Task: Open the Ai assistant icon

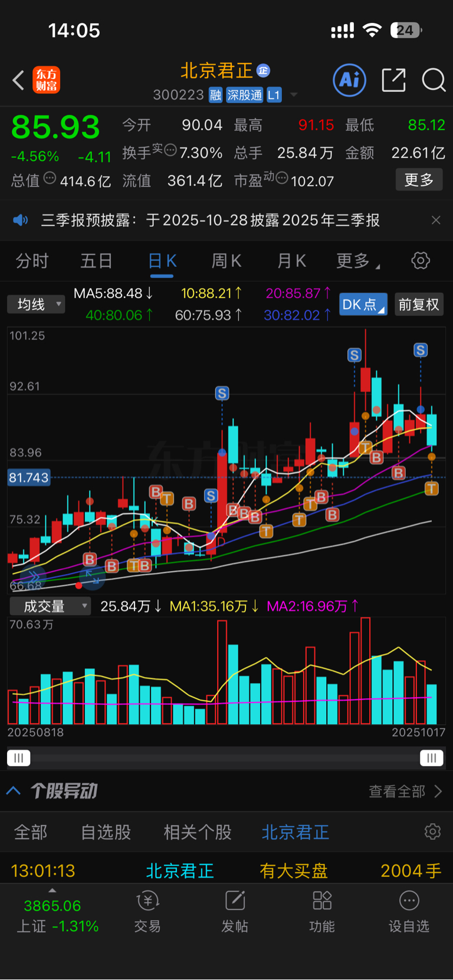Action: [350, 80]
